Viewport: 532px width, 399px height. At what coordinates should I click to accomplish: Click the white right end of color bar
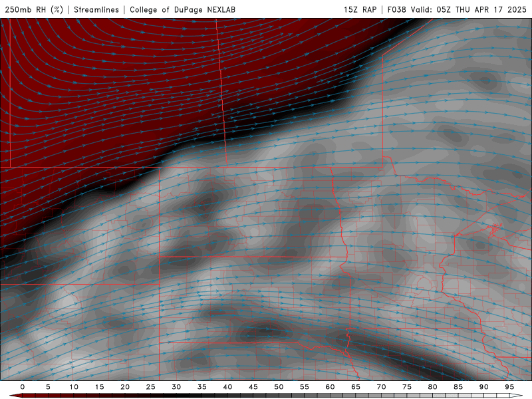tap(516, 396)
